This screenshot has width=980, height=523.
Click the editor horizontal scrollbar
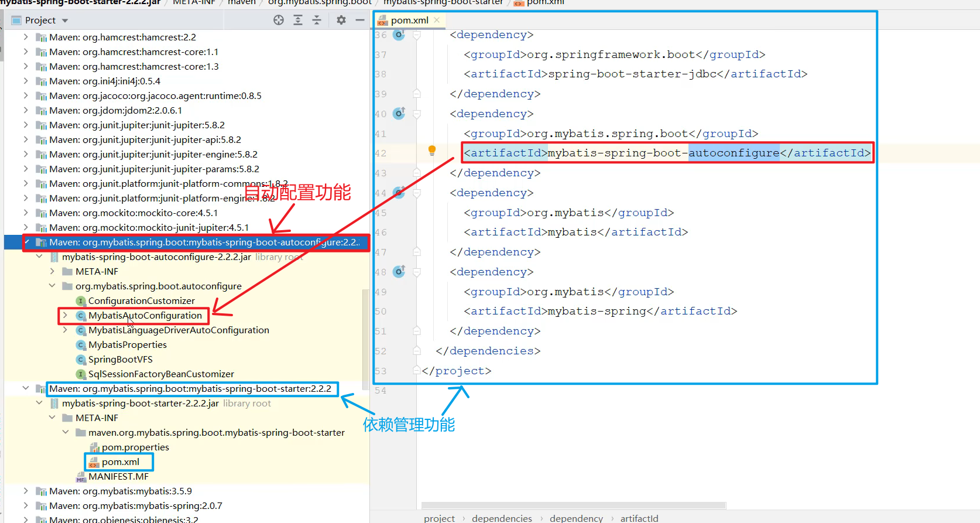point(574,505)
